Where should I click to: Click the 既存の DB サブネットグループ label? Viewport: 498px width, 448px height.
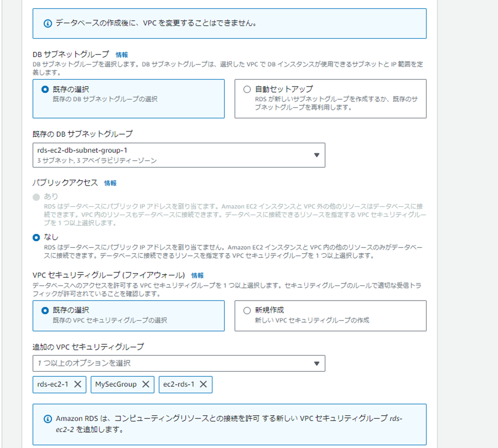pos(83,134)
